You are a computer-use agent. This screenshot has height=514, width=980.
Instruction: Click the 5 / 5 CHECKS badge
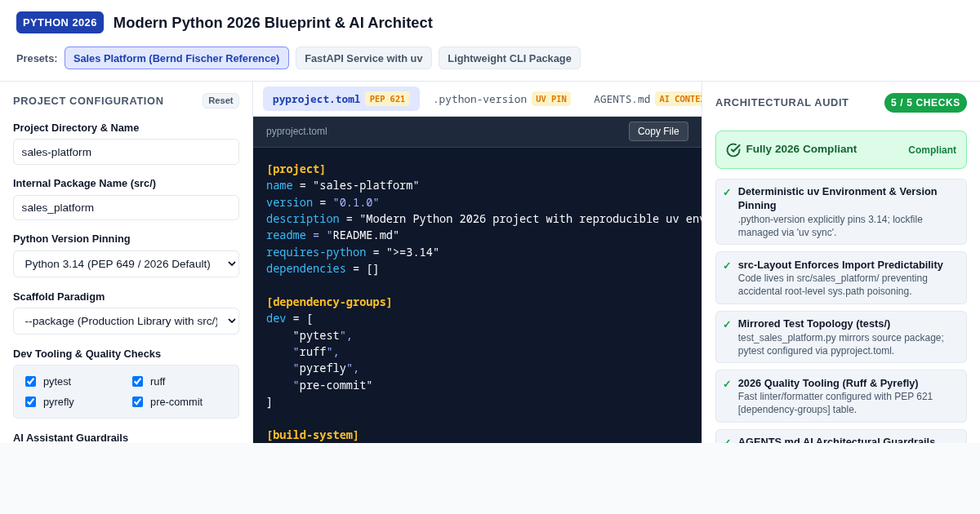click(x=925, y=103)
